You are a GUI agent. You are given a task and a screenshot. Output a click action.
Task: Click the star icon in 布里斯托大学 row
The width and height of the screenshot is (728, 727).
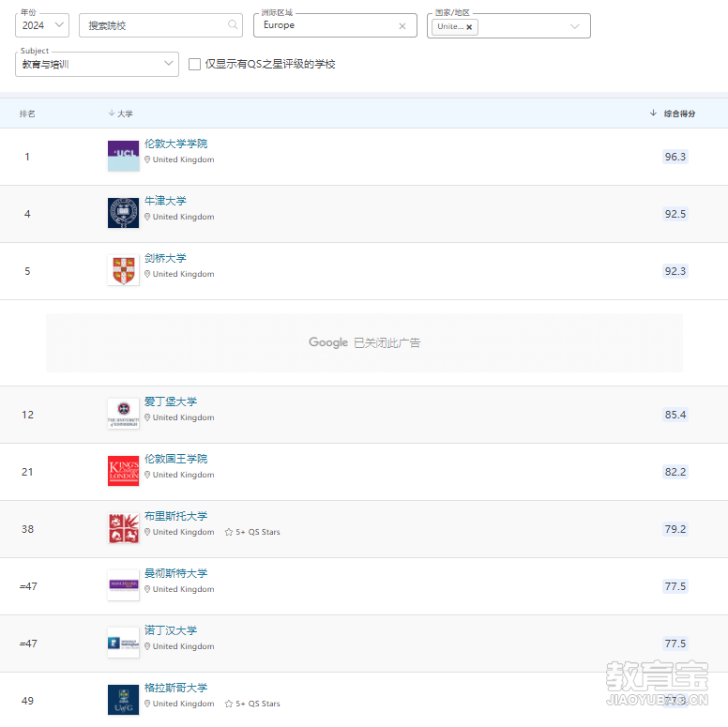[228, 532]
